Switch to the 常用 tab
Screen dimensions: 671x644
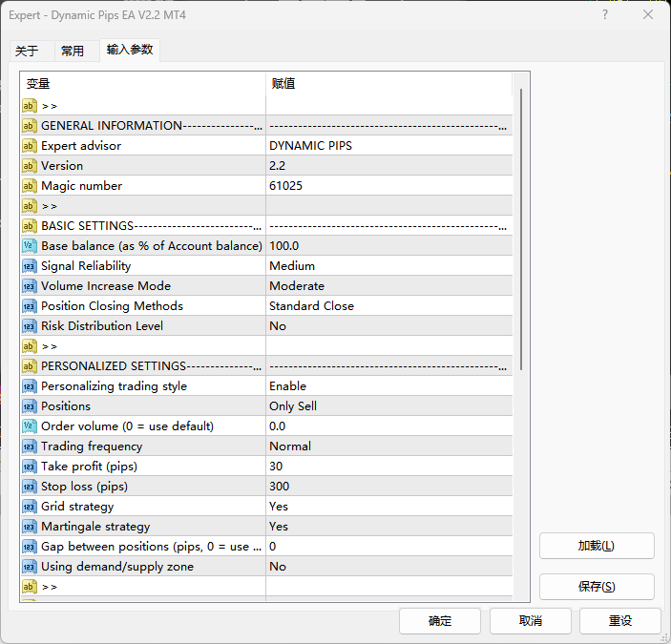(73, 52)
